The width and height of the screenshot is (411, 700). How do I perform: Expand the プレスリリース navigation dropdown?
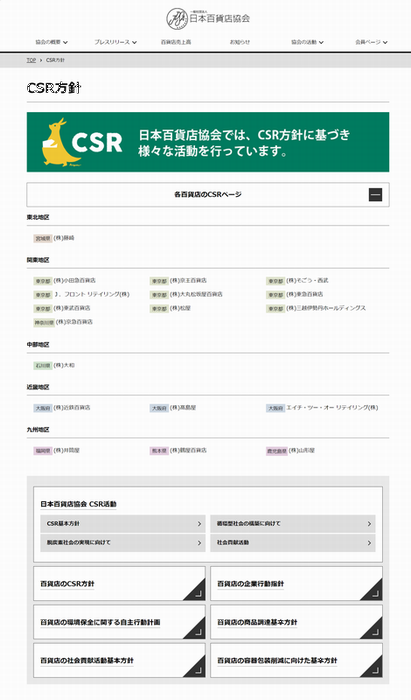pyautogui.click(x=115, y=42)
